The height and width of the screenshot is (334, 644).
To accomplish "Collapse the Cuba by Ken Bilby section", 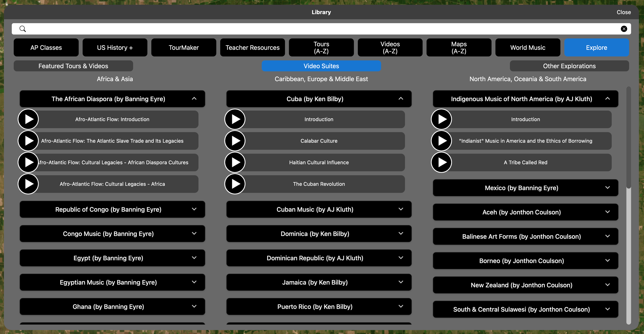I will click(401, 99).
